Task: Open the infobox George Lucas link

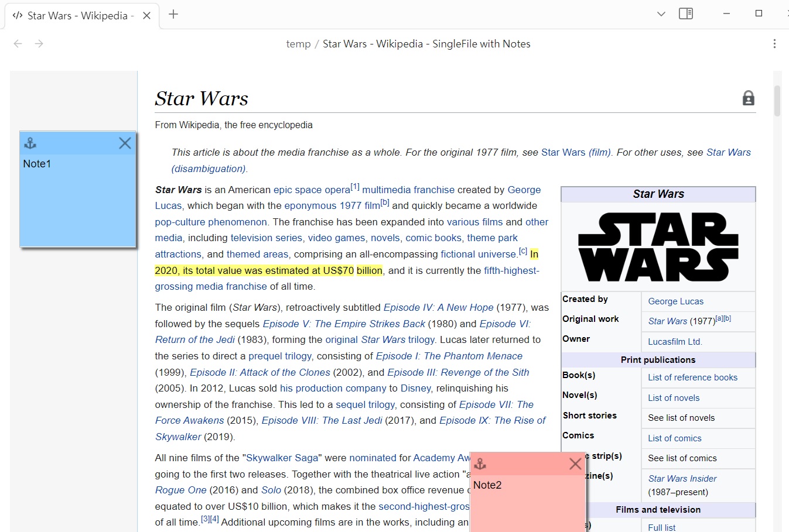Action: [676, 301]
